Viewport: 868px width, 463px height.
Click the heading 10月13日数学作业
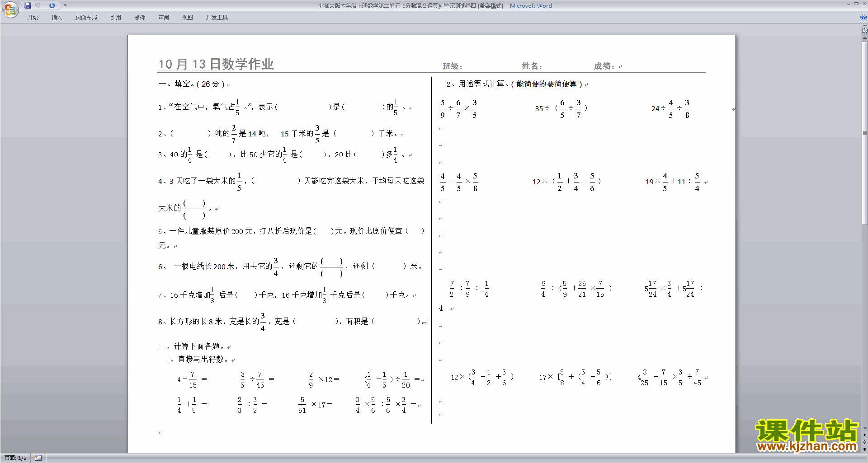click(x=216, y=64)
